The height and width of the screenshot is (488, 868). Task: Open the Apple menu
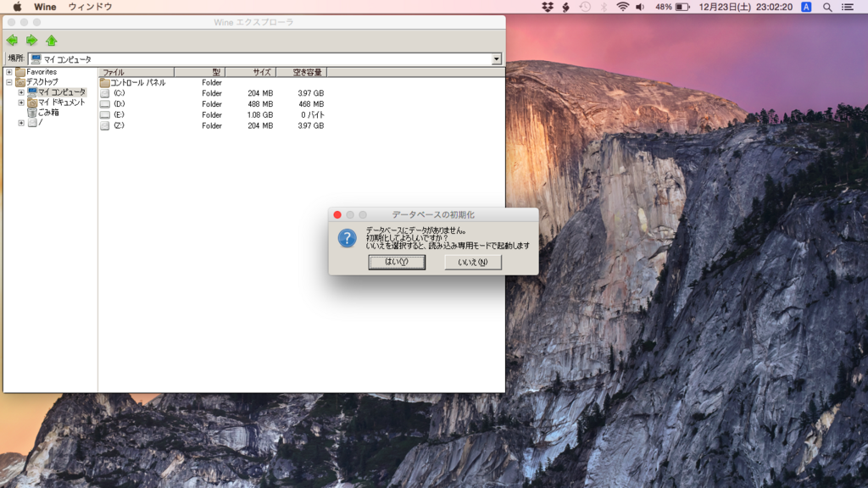tap(17, 7)
